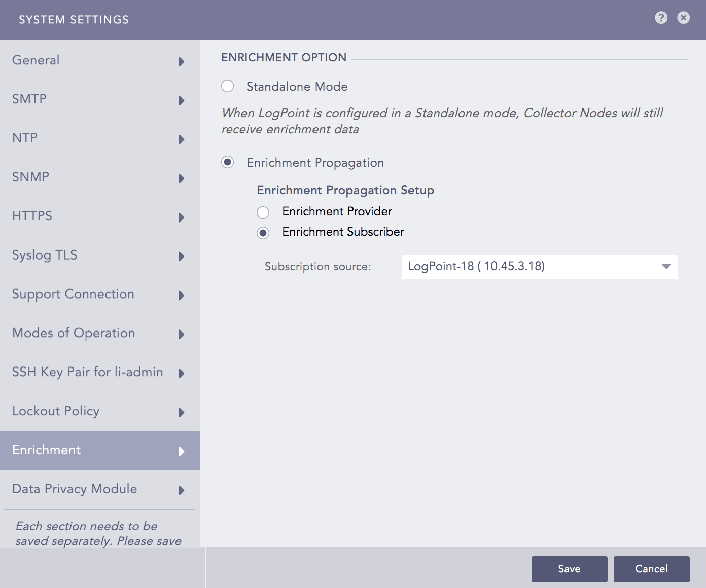Click the circular close icon top right
This screenshot has width=706, height=588.
(683, 18)
